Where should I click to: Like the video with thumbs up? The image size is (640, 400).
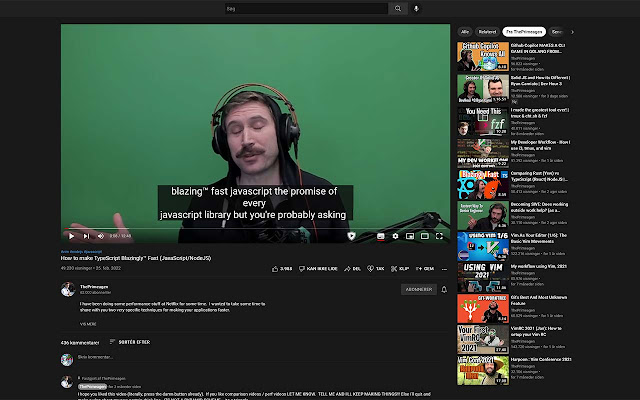(282, 269)
